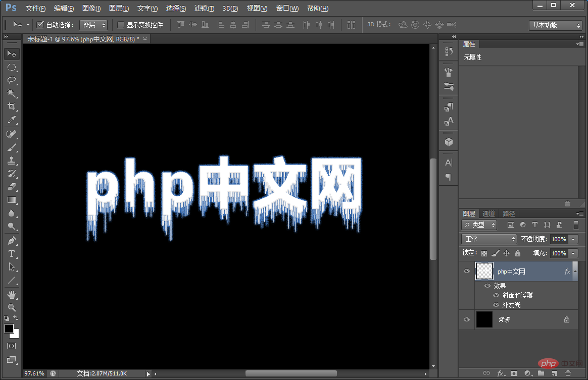Open the Fill slider dropdown
The image size is (588, 380).
coord(573,253)
